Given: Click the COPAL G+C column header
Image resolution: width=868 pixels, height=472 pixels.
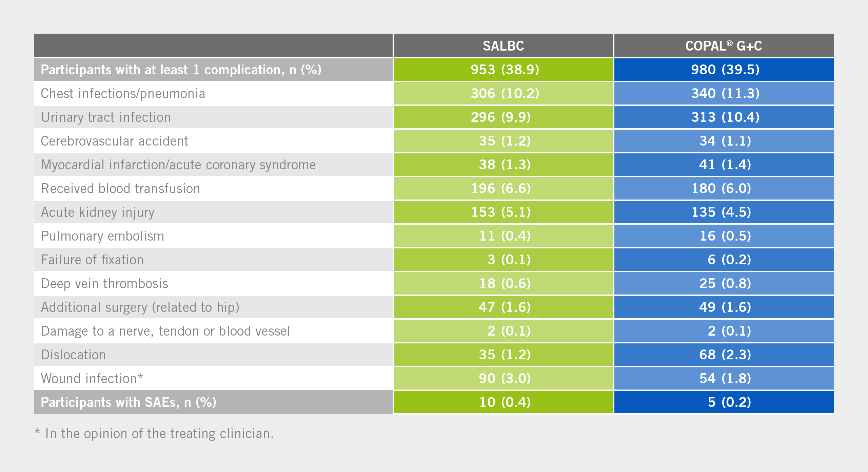Looking at the screenshot, I should 724,46.
